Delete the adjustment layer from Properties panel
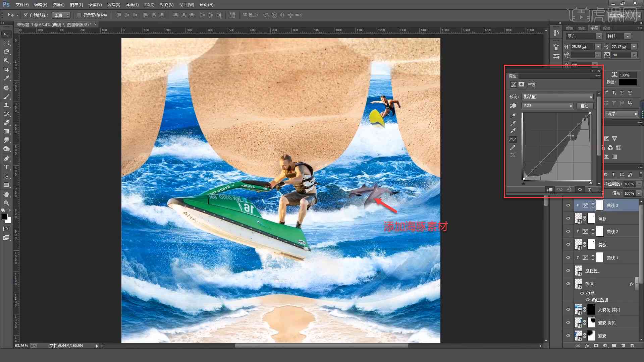Viewport: 644px width, 362px height. pyautogui.click(x=589, y=190)
